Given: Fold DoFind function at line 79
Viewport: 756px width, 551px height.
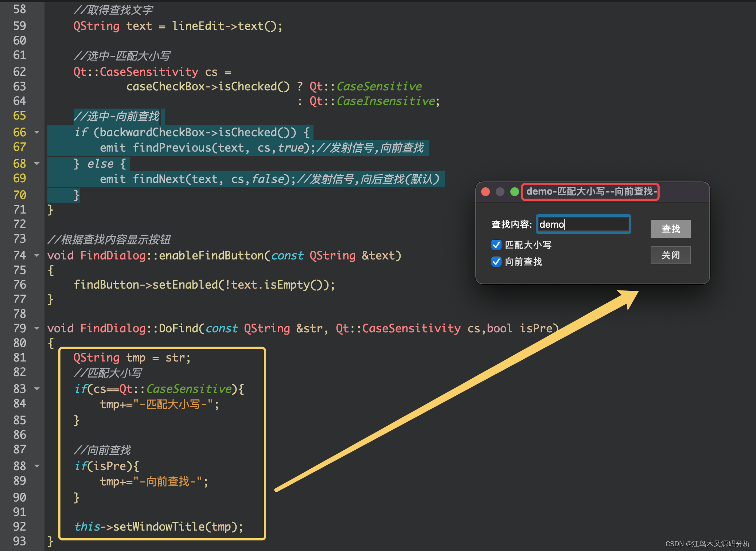Looking at the screenshot, I should (x=37, y=328).
